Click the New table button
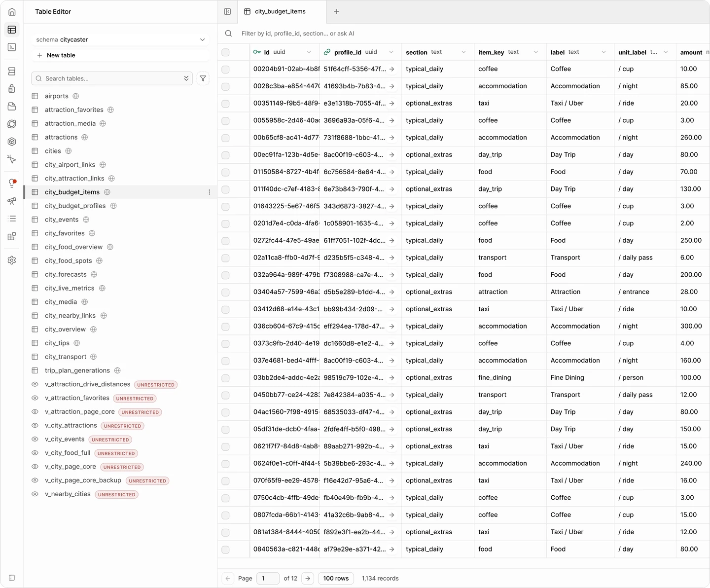 [x=120, y=55]
